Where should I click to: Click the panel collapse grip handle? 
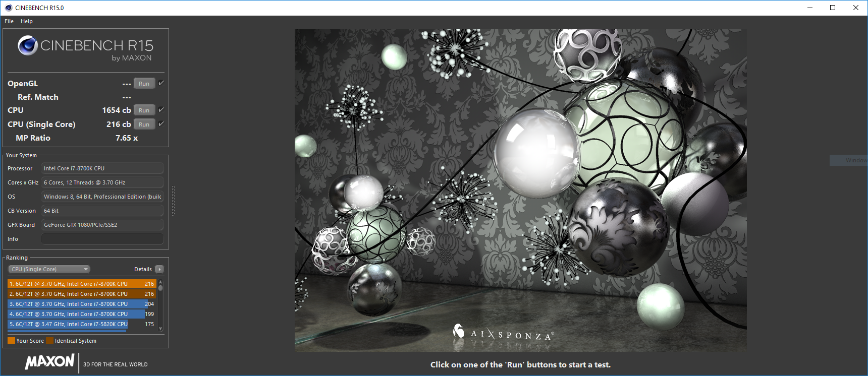(174, 201)
